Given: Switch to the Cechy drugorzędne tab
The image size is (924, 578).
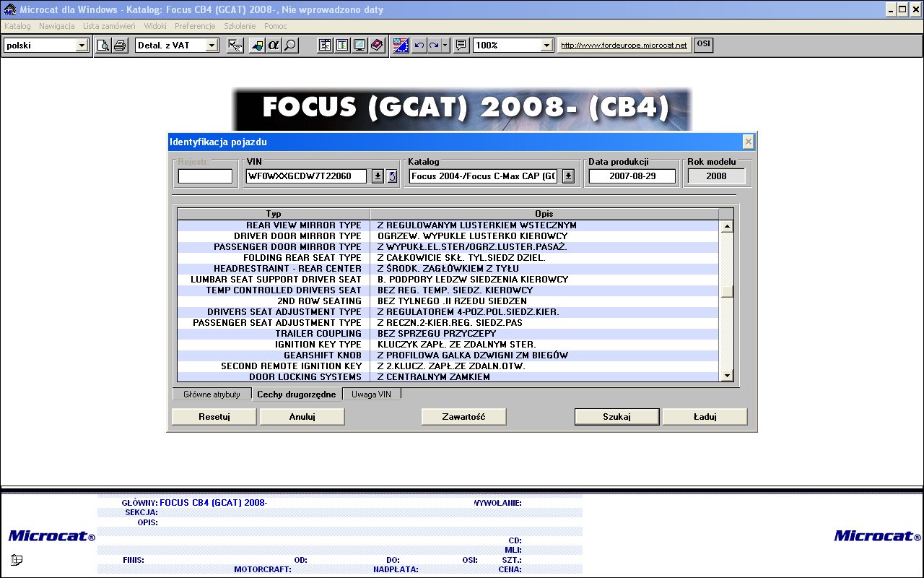Looking at the screenshot, I should pyautogui.click(x=297, y=394).
